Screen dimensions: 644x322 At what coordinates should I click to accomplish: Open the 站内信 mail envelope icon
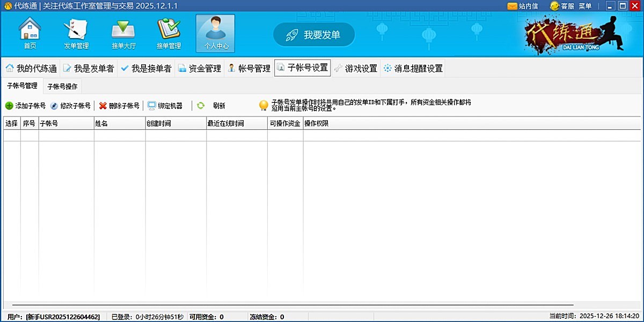pyautogui.click(x=511, y=6)
